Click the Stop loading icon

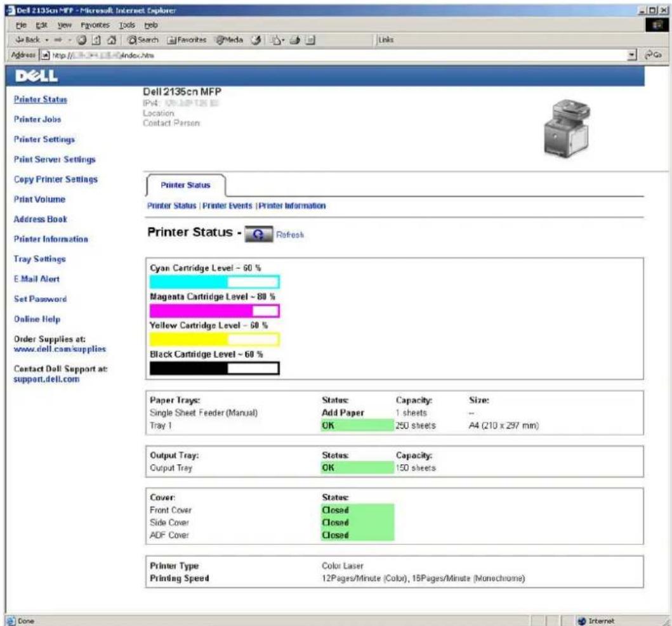pos(82,40)
